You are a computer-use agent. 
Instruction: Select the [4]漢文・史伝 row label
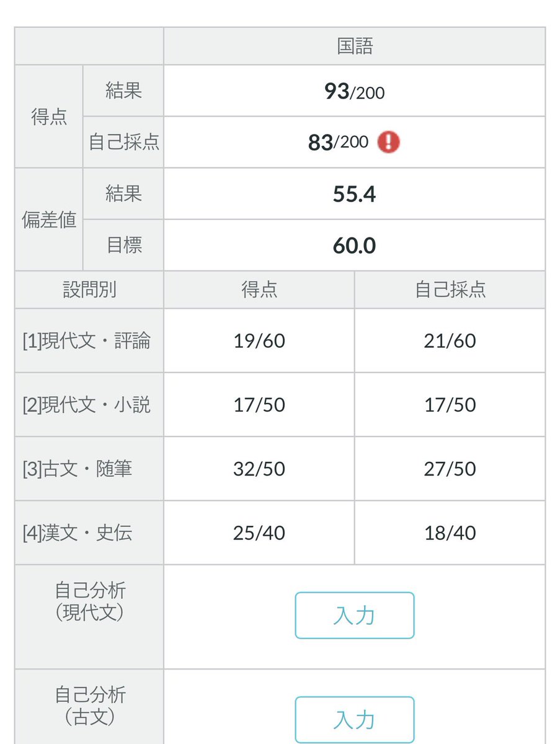pyautogui.click(x=78, y=533)
